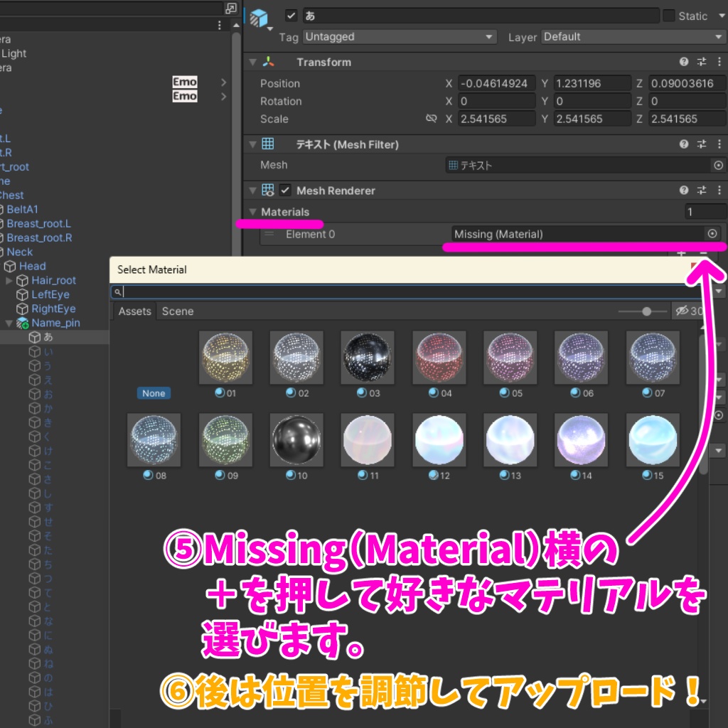Open Element 0 material picker circle
This screenshot has height=728, width=728.
click(x=712, y=233)
